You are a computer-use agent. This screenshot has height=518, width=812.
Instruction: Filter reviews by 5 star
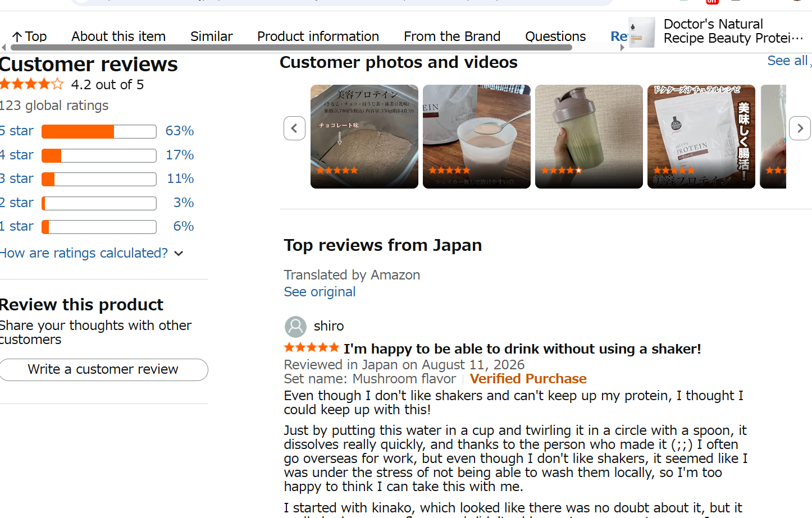(x=17, y=131)
